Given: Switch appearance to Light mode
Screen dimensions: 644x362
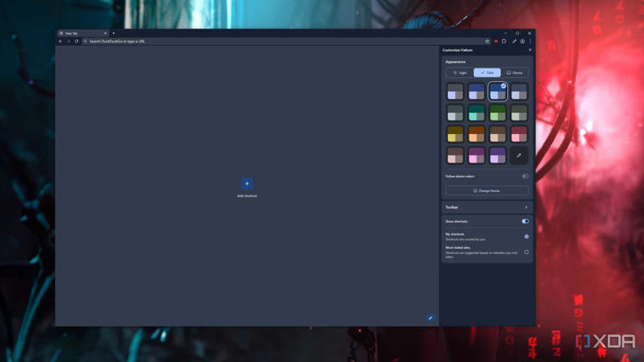Looking at the screenshot, I should pos(460,73).
